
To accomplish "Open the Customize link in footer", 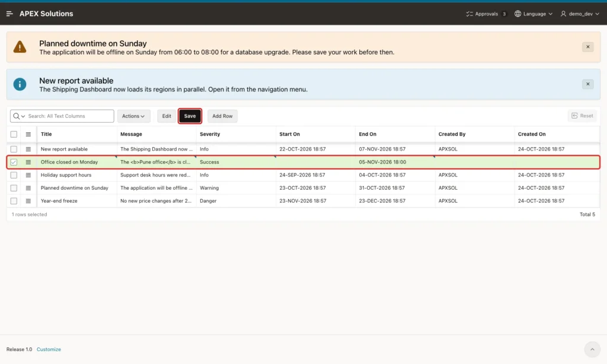I will [x=49, y=349].
